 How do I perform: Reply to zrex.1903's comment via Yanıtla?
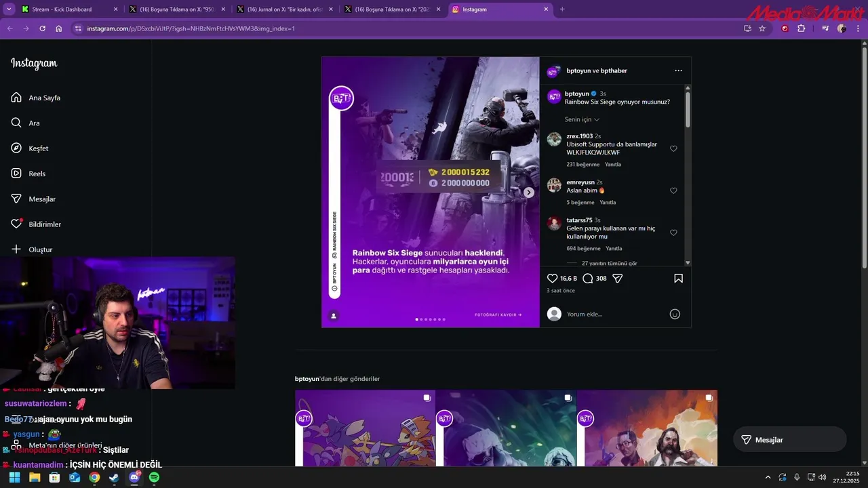[613, 164]
